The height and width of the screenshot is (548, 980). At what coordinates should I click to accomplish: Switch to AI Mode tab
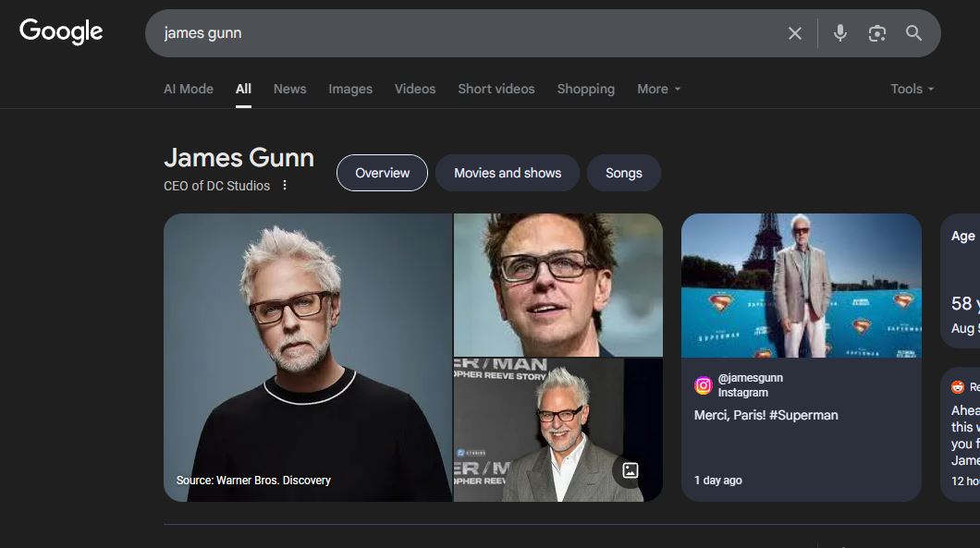point(188,89)
